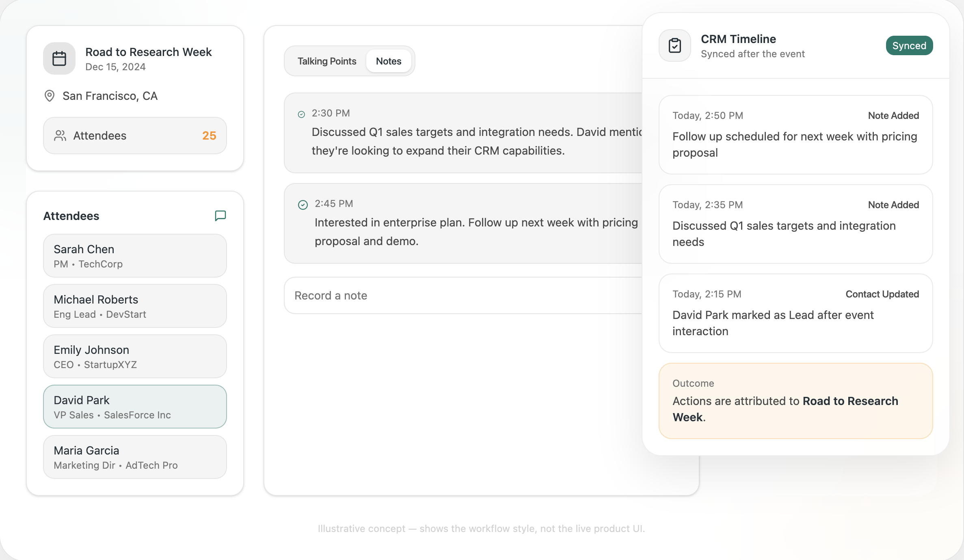Select the Notes tab

tap(389, 61)
